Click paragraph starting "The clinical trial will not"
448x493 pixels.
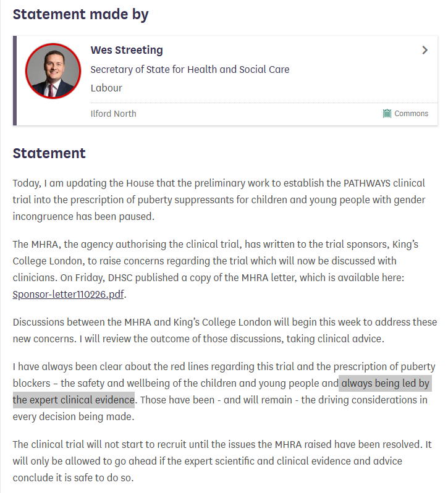[x=222, y=461]
